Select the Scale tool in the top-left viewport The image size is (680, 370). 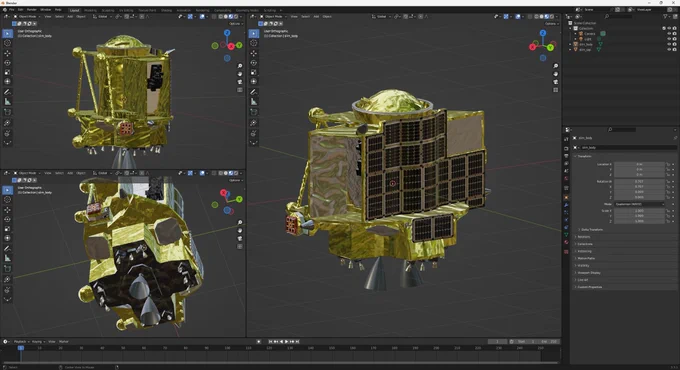(x=7, y=72)
